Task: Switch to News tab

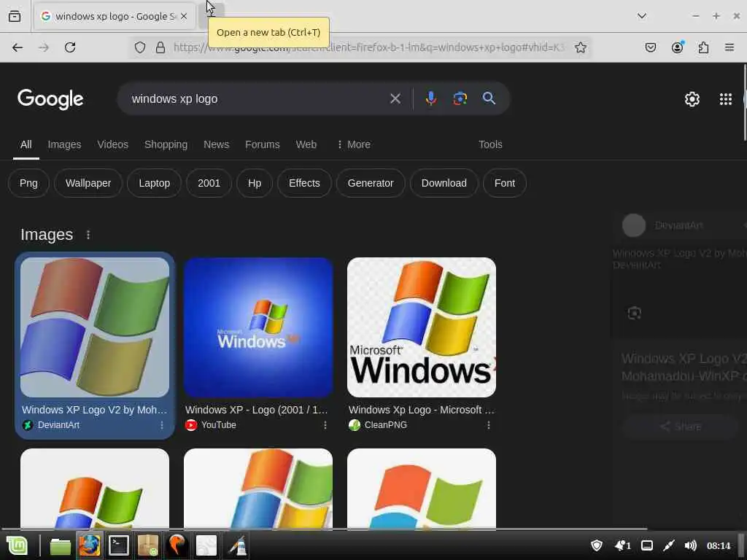Action: pyautogui.click(x=216, y=144)
